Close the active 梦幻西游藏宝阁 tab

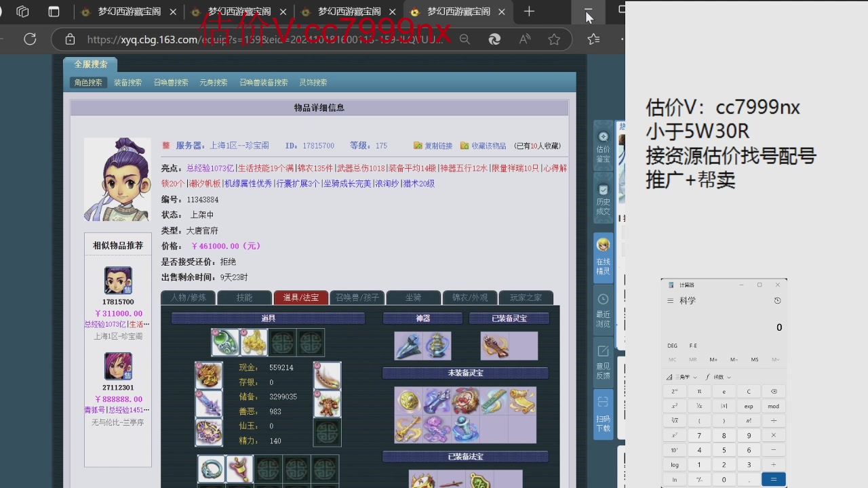point(502,12)
